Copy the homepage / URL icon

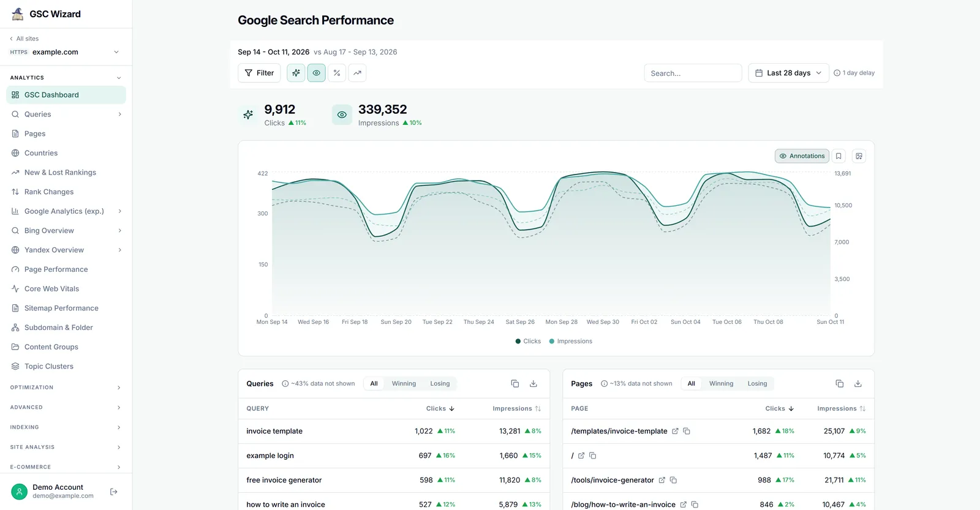tap(593, 456)
